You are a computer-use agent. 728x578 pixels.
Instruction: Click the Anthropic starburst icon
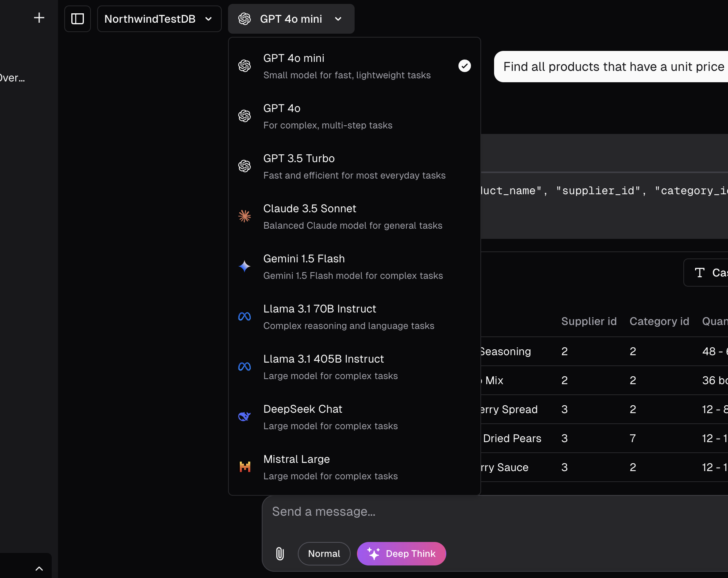(244, 216)
